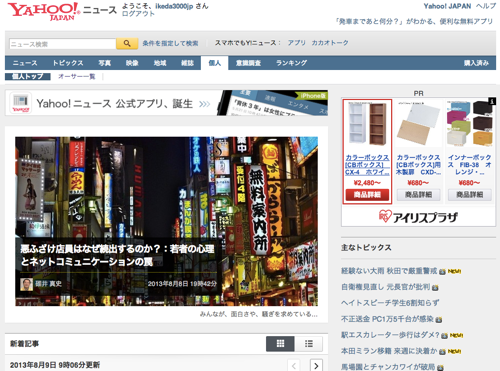Click the article excerpt みんなが、面白さや

(x=258, y=314)
